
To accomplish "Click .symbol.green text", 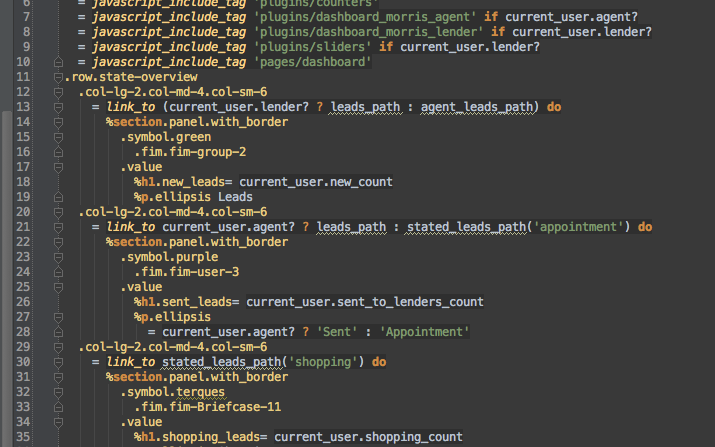I will pos(166,137).
